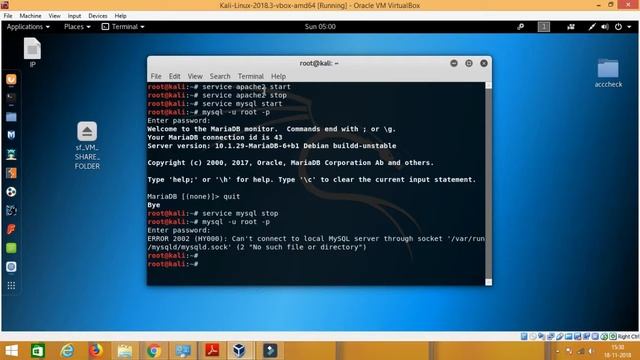This screenshot has width=640, height=360.
Task: Open the orange Firefox ESR dock icon
Action: click(11, 79)
